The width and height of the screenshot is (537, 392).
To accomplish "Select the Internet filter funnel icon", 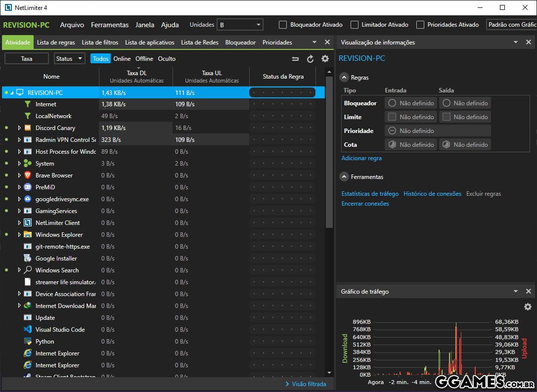I will pyautogui.click(x=28, y=104).
